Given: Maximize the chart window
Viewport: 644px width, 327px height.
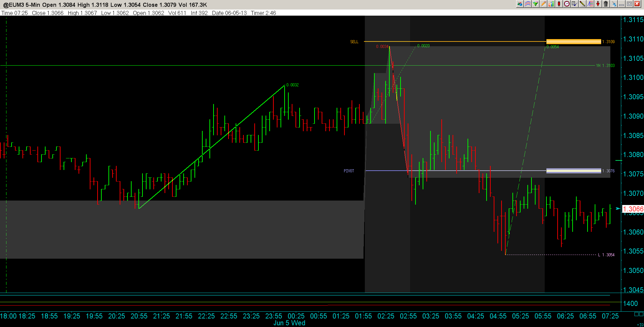Looking at the screenshot, I should (x=629, y=4).
